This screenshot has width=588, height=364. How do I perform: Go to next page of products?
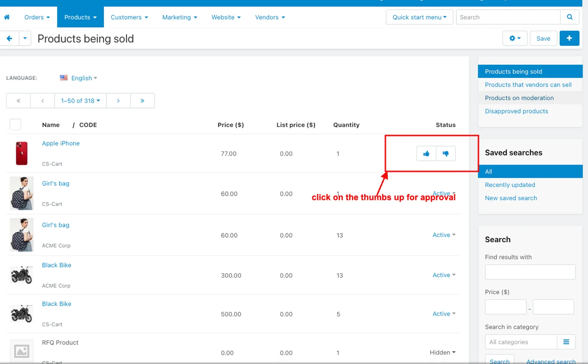118,101
